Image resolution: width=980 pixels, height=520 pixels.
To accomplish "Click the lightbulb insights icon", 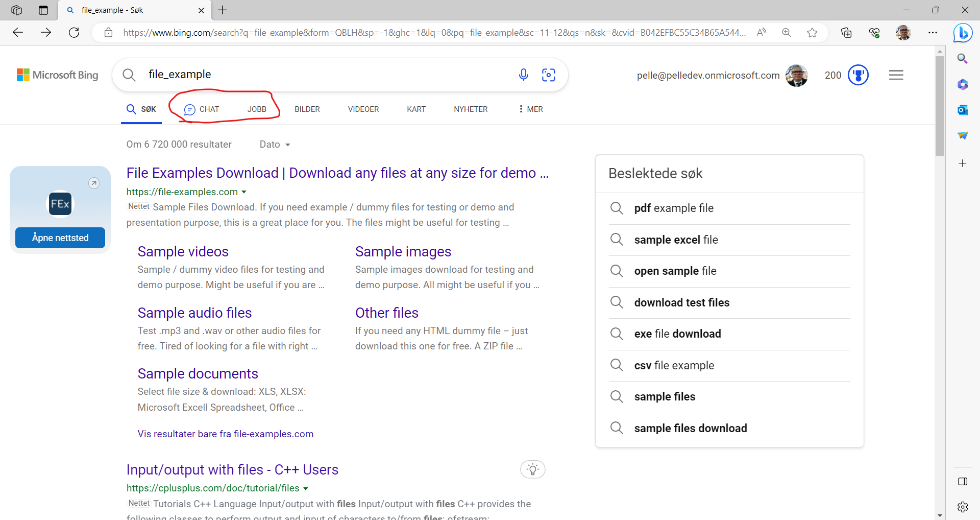I will click(532, 469).
